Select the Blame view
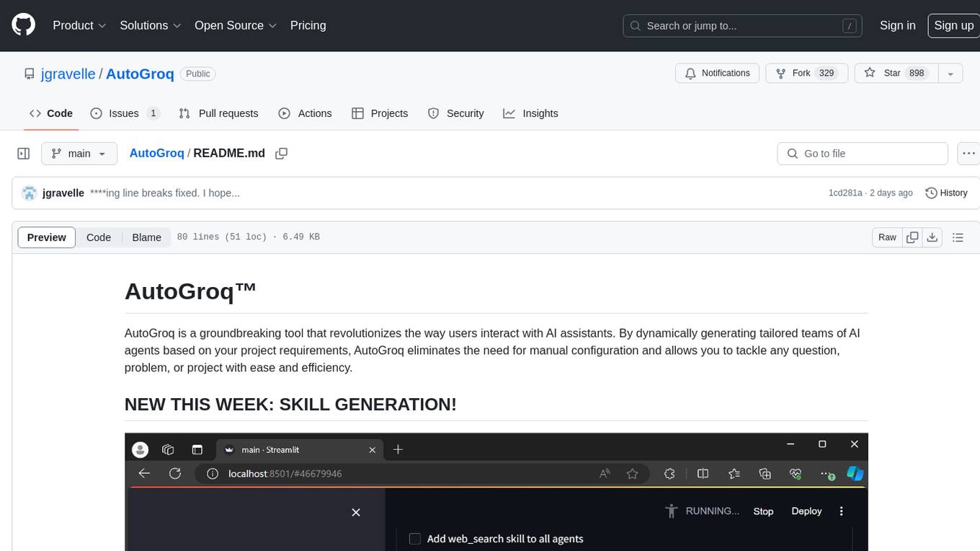980x551 pixels. pyautogui.click(x=146, y=237)
